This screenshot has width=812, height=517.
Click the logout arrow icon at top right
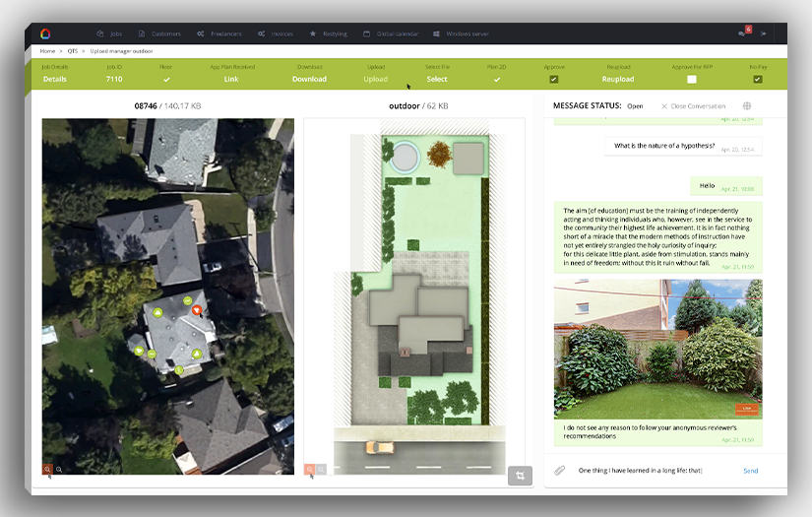pos(763,33)
